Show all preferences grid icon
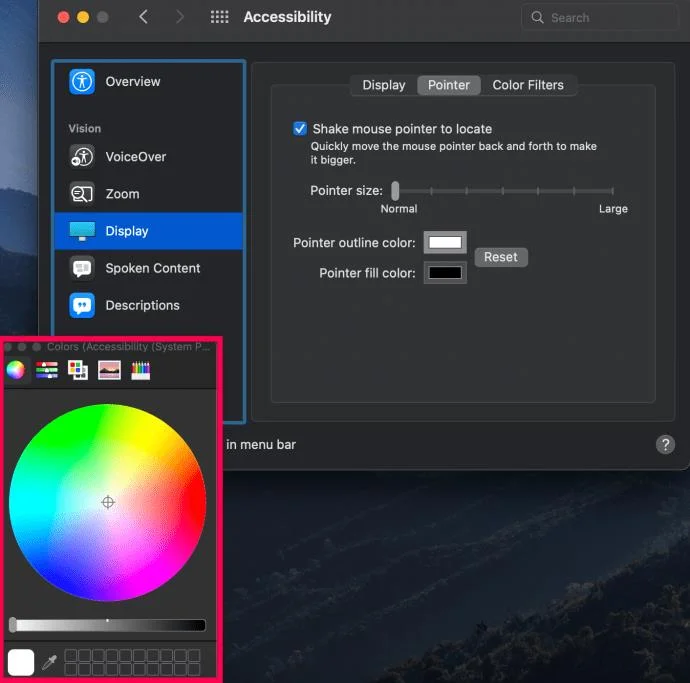 [220, 17]
